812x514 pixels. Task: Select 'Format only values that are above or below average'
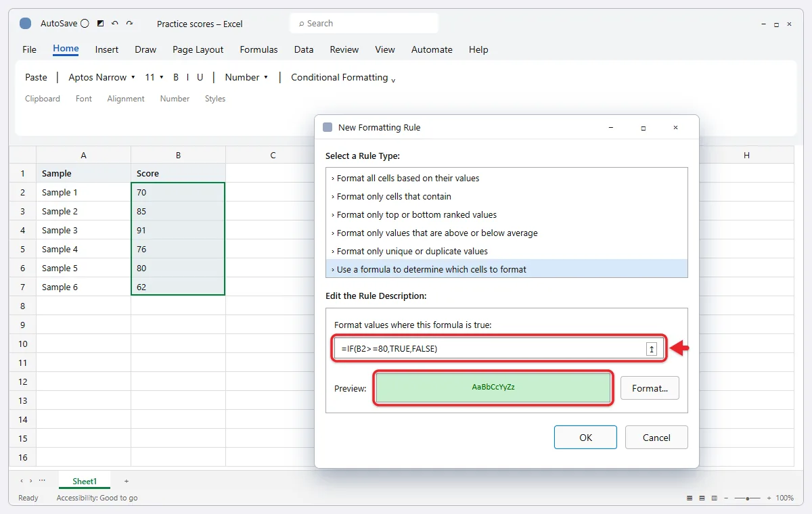point(506,233)
